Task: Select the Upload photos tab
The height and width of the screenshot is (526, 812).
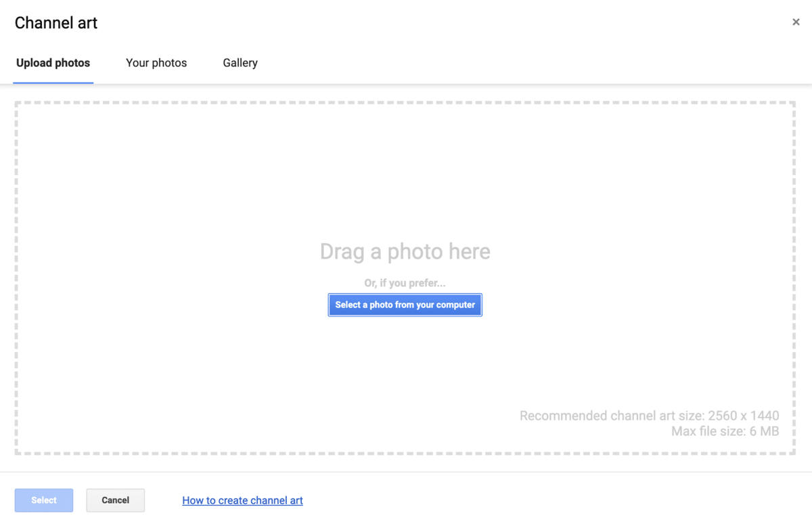Action: tap(53, 63)
